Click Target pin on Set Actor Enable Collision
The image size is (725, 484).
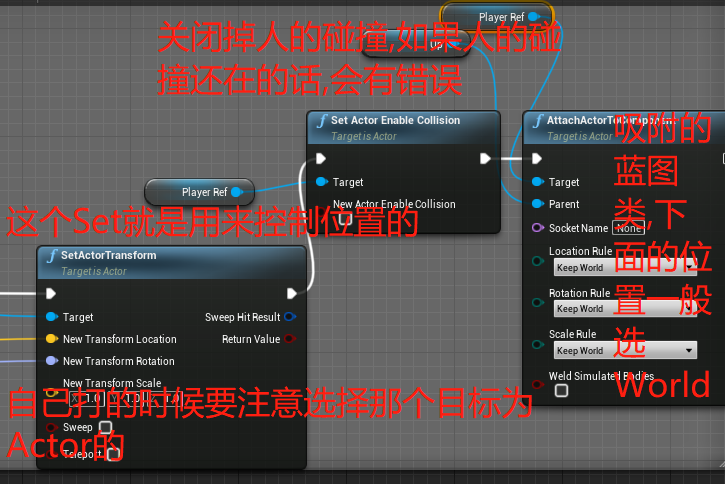click(322, 182)
